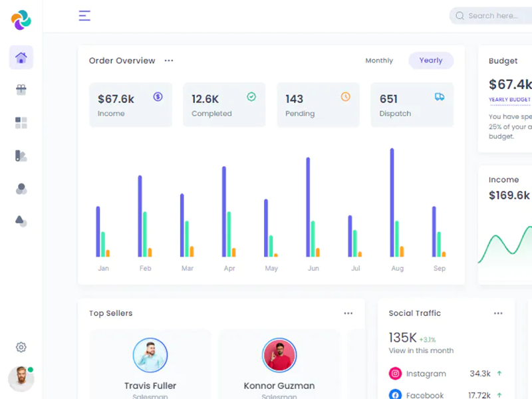The image size is (532, 399).
Task: Click the Facebook 17.72k value
Action: [479, 395]
